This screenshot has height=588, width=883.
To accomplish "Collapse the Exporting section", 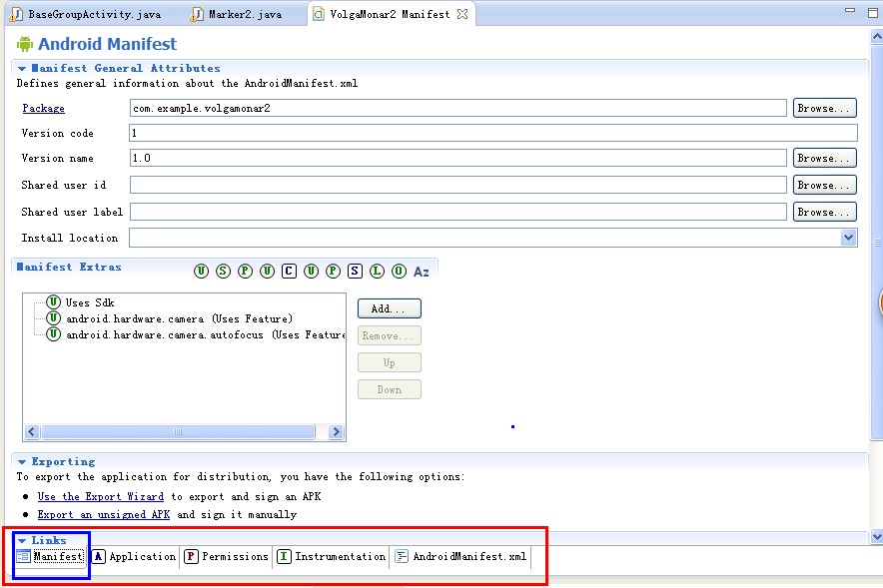I will coord(22,462).
